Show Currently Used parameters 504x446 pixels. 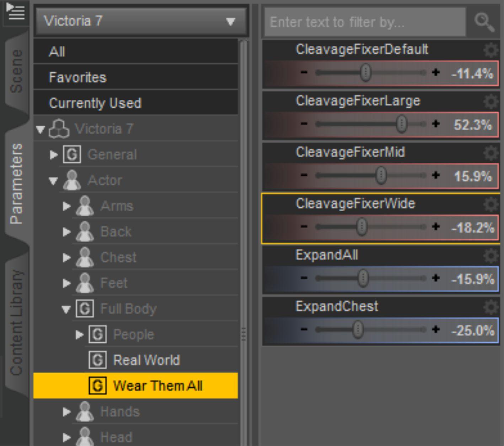tap(95, 103)
